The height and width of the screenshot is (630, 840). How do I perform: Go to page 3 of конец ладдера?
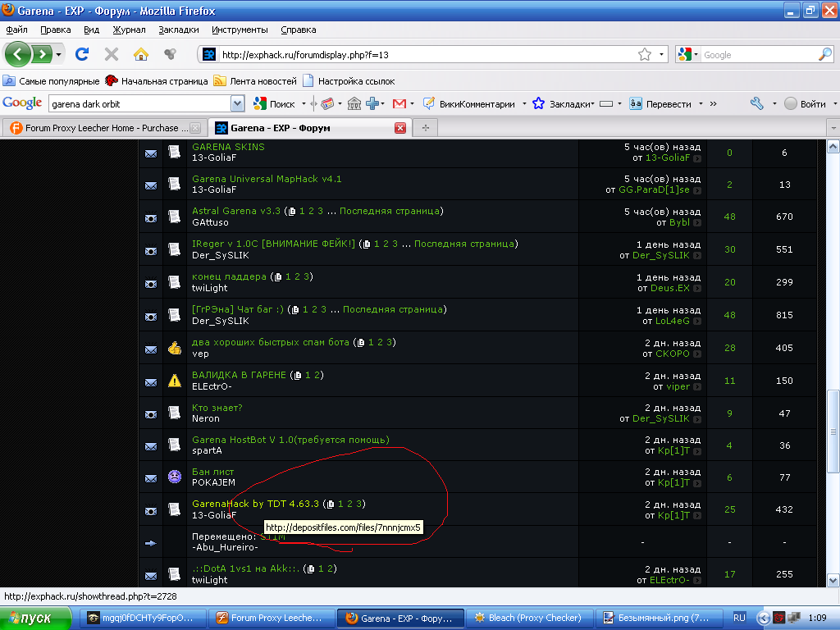(x=307, y=276)
